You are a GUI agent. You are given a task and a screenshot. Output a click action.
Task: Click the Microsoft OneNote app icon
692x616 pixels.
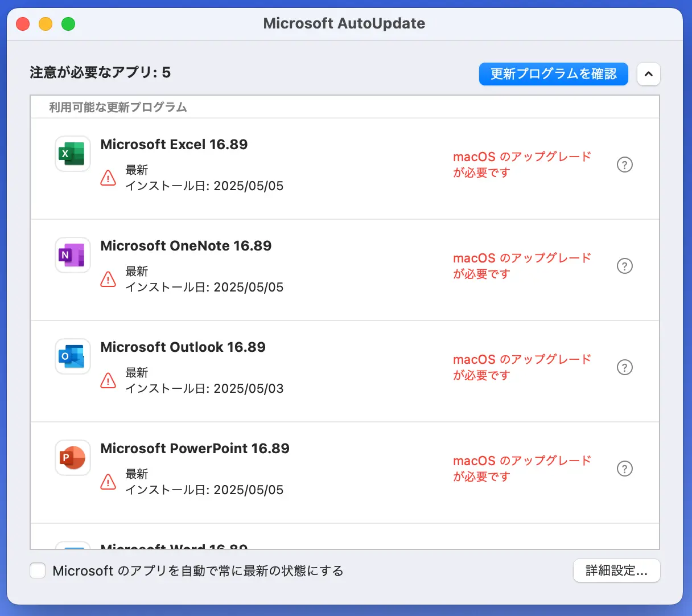coord(72,254)
